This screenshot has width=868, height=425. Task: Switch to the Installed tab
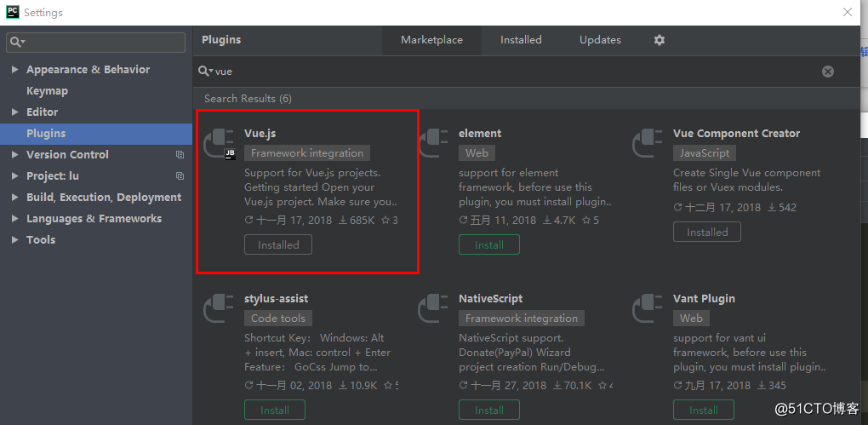(x=521, y=40)
